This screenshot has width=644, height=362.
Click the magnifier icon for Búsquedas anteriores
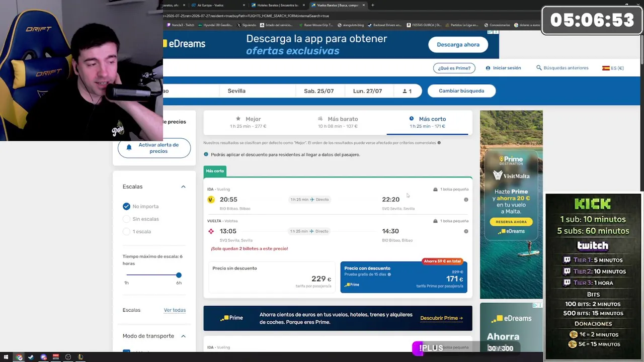click(539, 68)
